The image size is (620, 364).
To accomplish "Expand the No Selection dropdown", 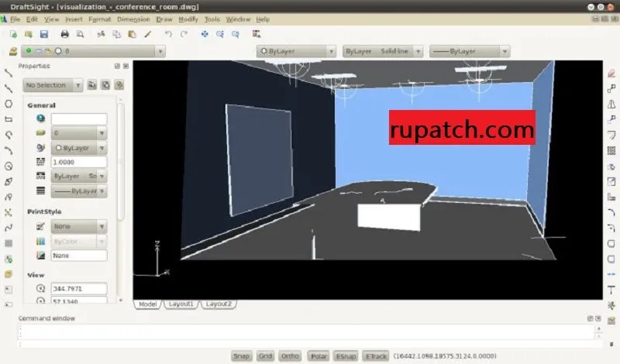I will click(53, 85).
